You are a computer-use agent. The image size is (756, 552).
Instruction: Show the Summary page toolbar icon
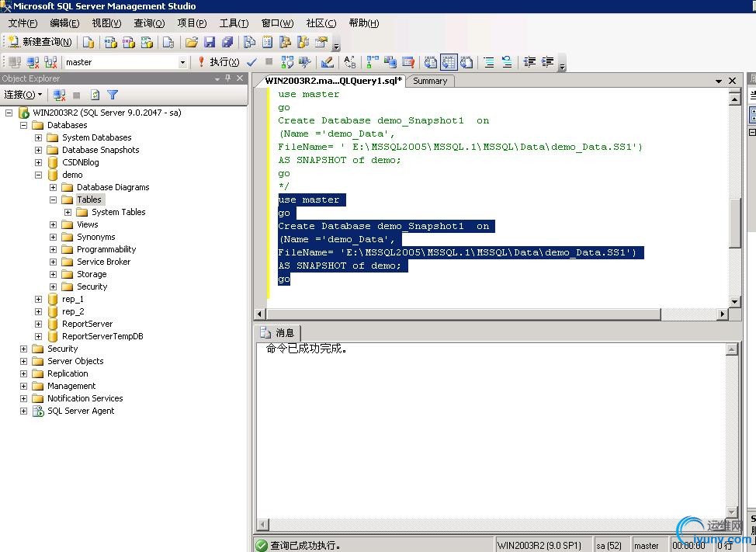pyautogui.click(x=267, y=42)
